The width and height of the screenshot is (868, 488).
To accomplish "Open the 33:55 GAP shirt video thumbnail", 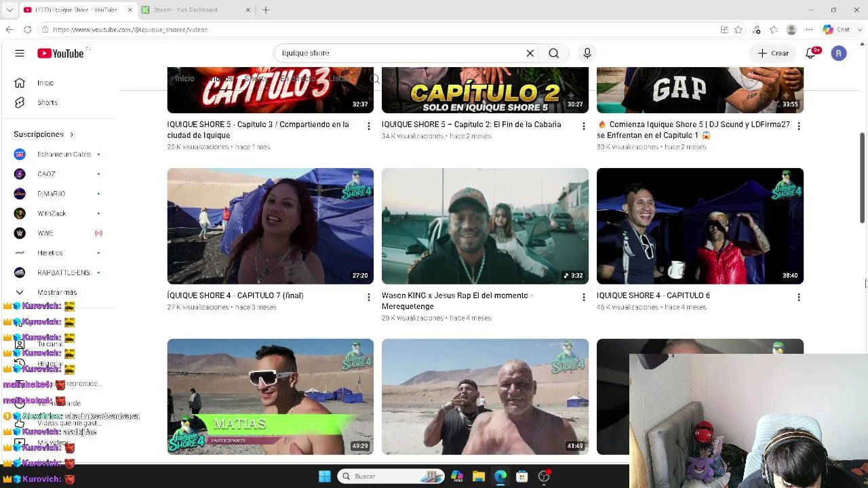I will coord(700,90).
